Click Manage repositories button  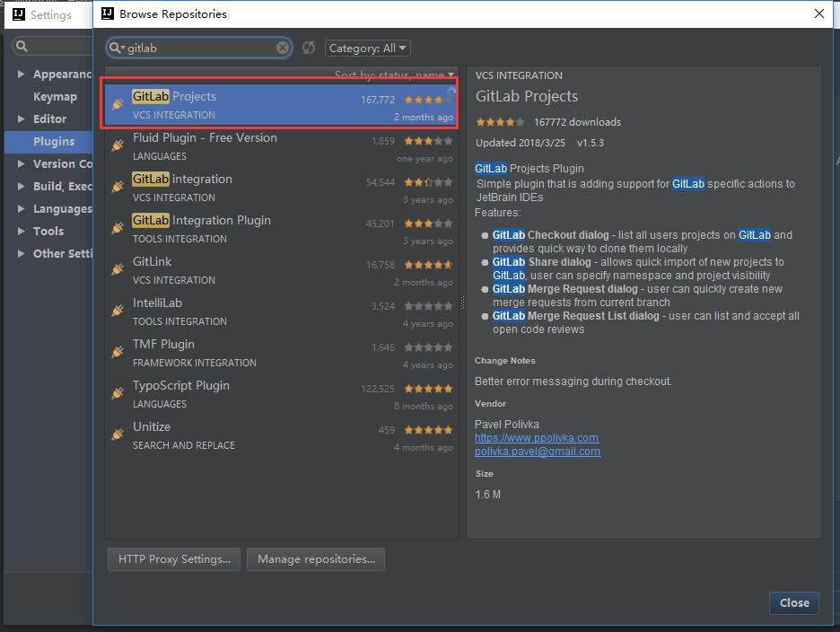(316, 559)
